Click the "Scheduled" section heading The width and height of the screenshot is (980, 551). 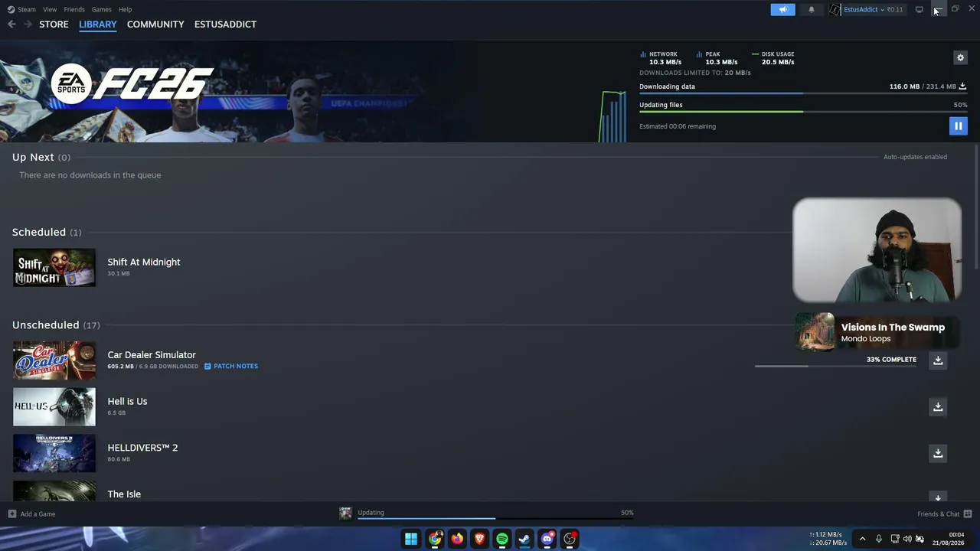[x=39, y=232]
